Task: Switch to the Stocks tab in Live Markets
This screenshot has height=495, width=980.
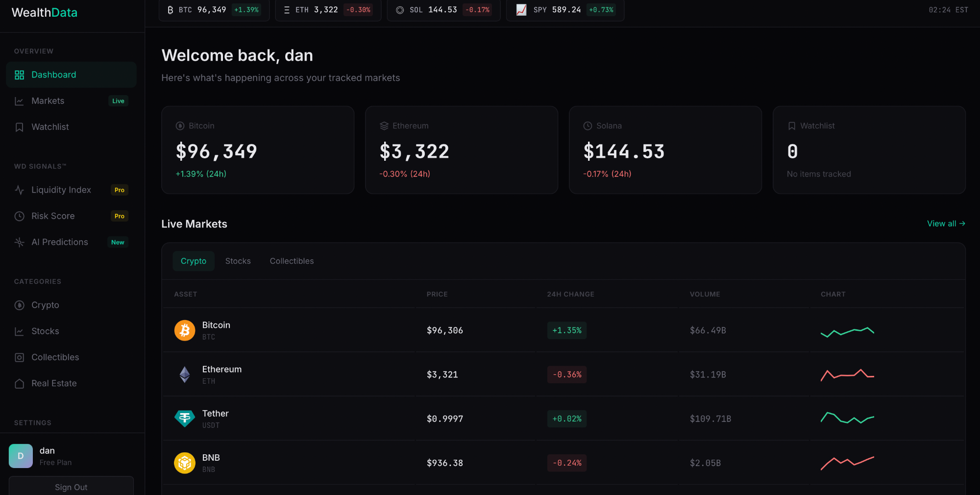Action: tap(238, 261)
